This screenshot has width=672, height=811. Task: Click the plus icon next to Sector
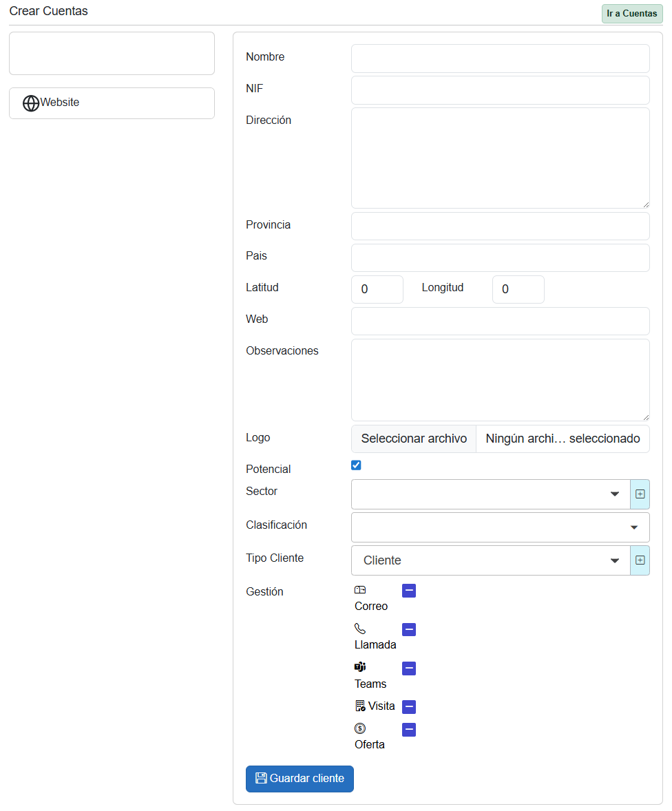640,494
